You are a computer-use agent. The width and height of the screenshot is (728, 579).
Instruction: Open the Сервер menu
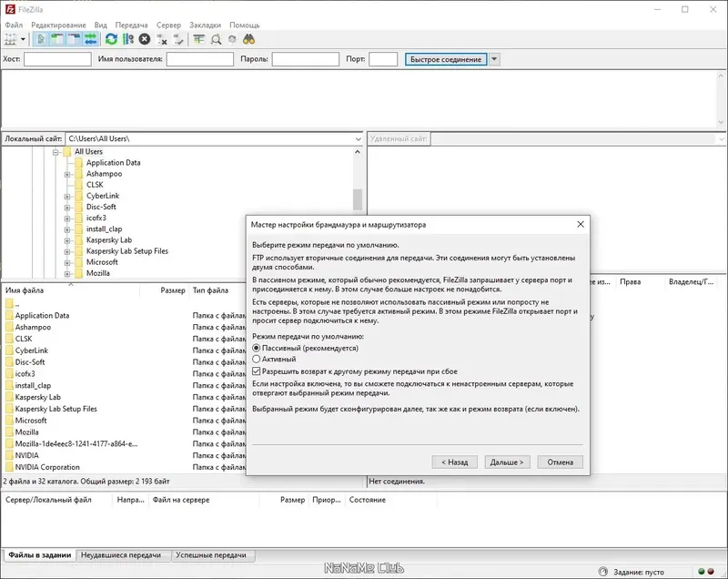168,25
